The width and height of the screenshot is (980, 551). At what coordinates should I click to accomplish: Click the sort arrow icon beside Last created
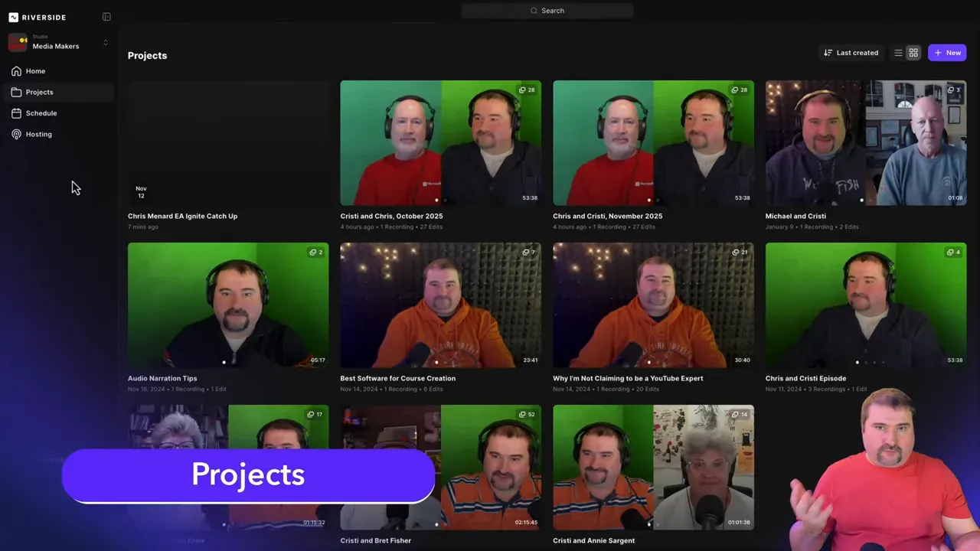tap(828, 52)
